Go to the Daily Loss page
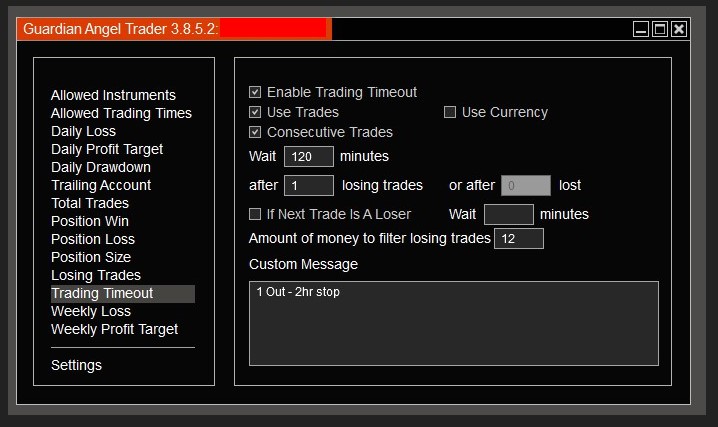Image resolution: width=718 pixels, height=427 pixels. (x=83, y=131)
